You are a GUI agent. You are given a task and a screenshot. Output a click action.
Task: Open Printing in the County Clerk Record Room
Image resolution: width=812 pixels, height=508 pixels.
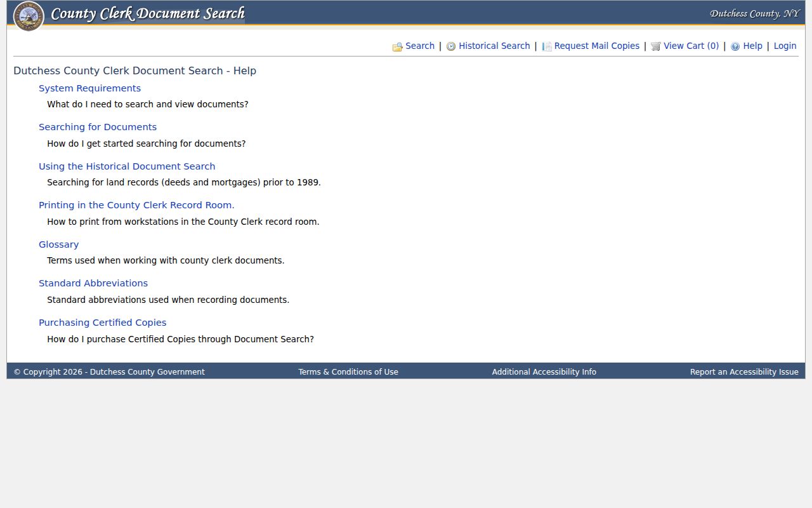pos(136,205)
